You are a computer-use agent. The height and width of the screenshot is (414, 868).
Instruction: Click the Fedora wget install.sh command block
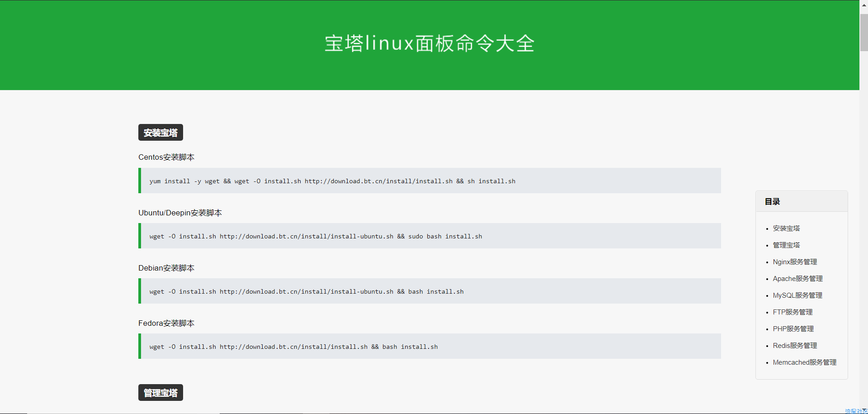tap(429, 346)
